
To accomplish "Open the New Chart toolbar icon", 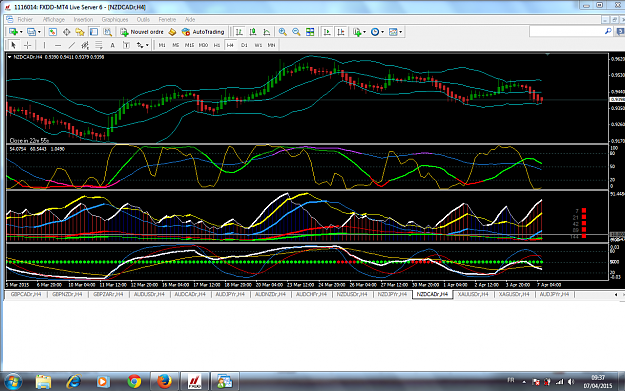I will [x=13, y=32].
